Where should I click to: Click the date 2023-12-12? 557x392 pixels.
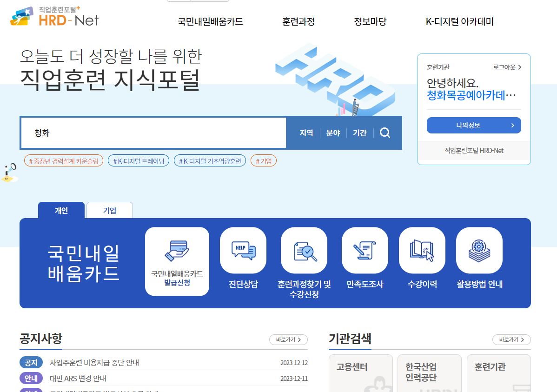(294, 363)
